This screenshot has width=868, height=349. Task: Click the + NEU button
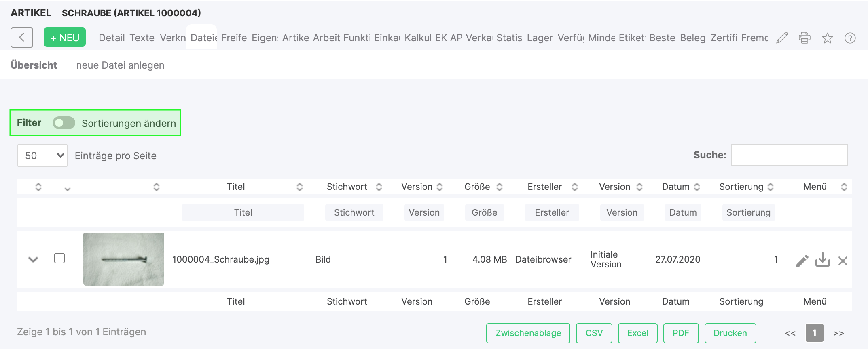(x=65, y=38)
